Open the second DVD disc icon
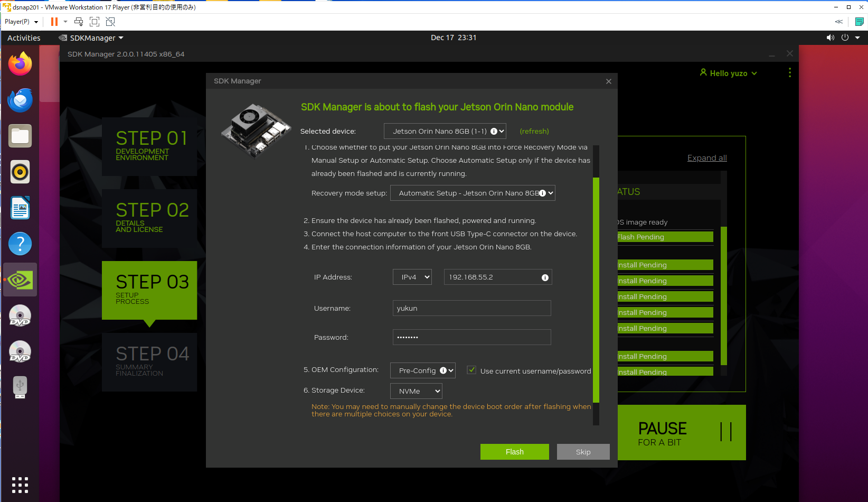The height and width of the screenshot is (502, 868). click(20, 351)
